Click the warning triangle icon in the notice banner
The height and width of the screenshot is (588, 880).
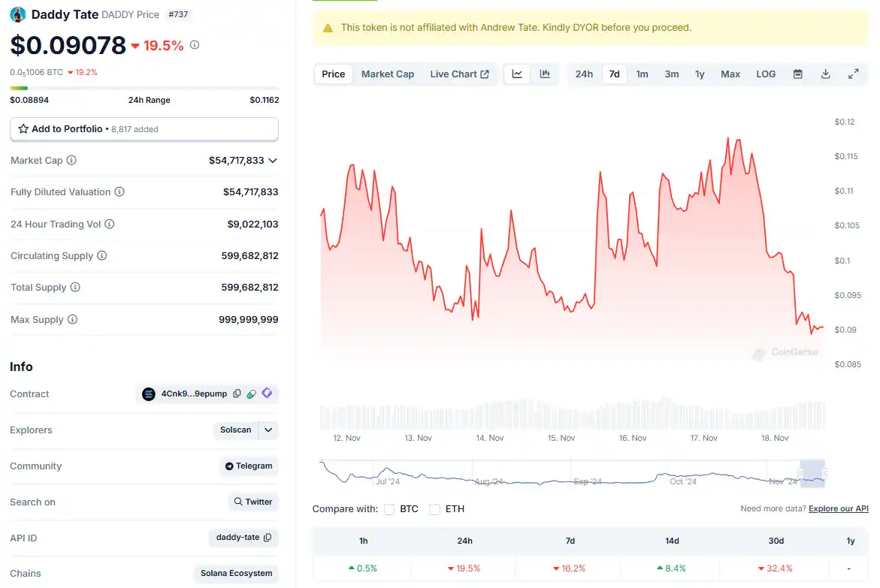[x=328, y=28]
